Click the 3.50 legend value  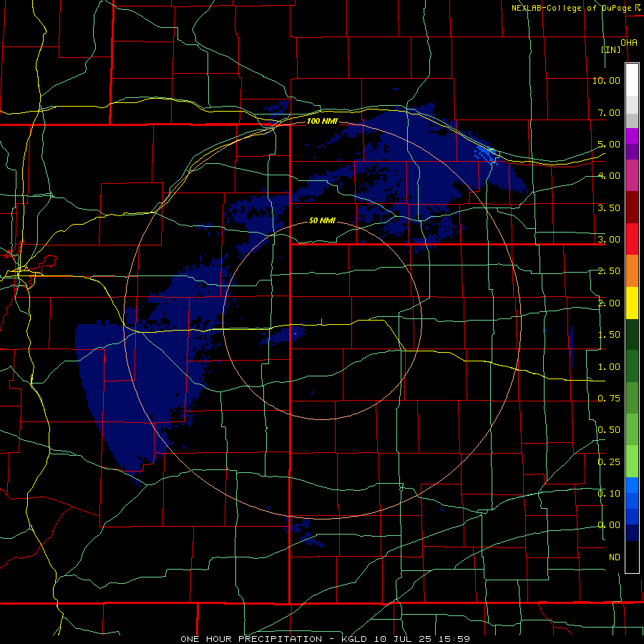click(x=609, y=208)
